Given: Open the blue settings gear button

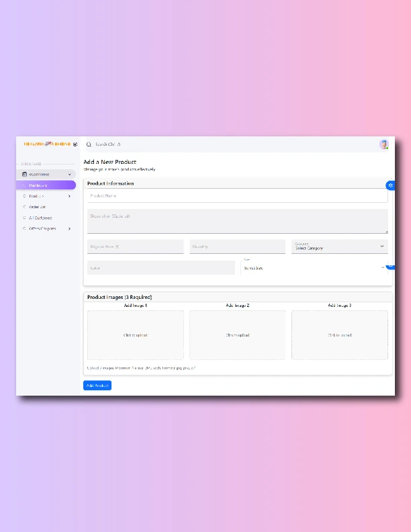Looking at the screenshot, I should click(390, 185).
